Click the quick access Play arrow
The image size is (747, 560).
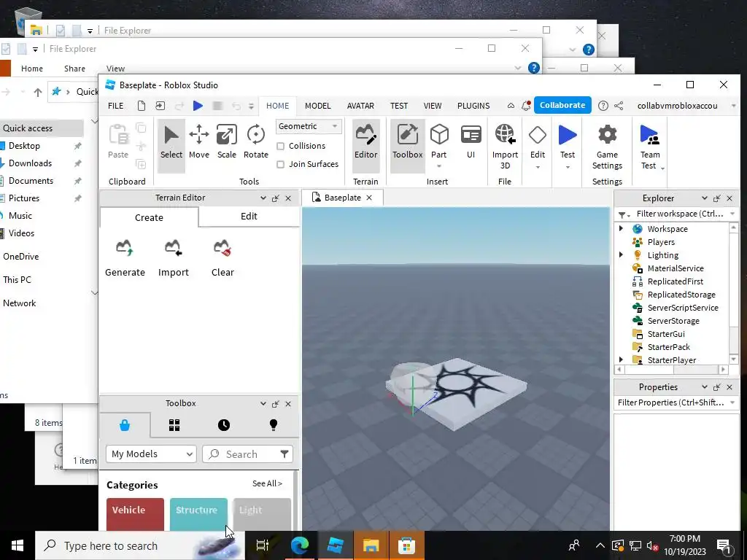(x=198, y=106)
